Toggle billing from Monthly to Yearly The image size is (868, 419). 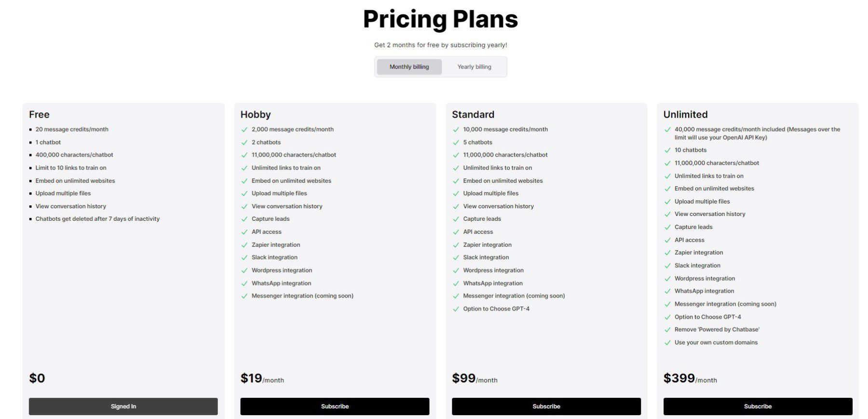(x=474, y=67)
